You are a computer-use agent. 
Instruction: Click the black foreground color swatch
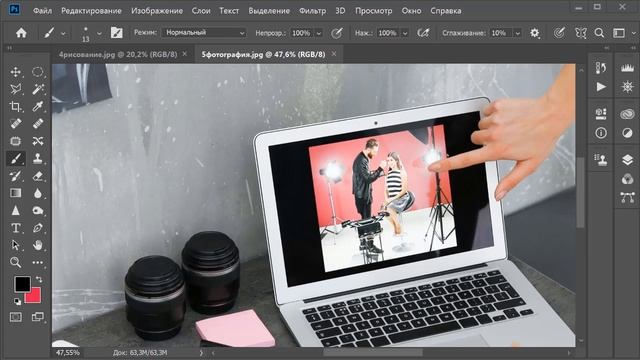[21, 283]
